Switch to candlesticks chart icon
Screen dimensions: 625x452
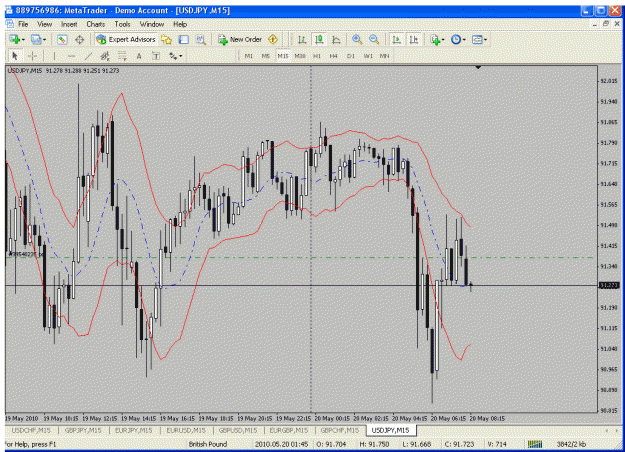319,39
